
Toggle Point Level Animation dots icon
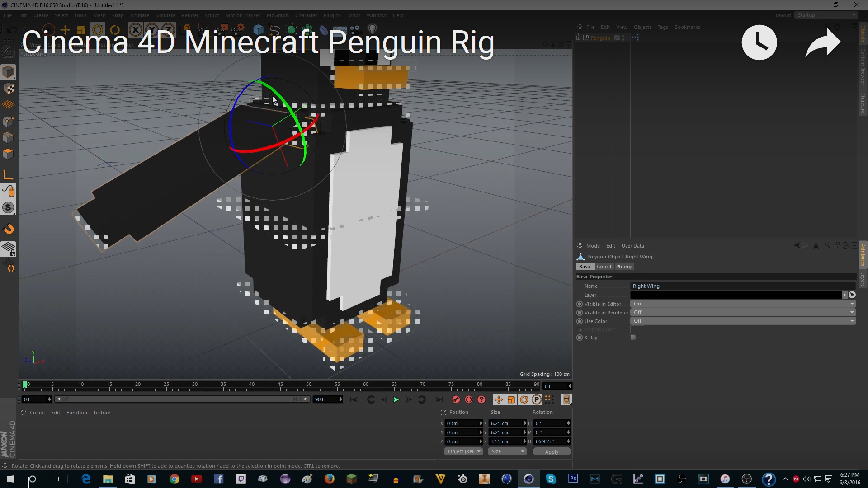[x=549, y=399]
